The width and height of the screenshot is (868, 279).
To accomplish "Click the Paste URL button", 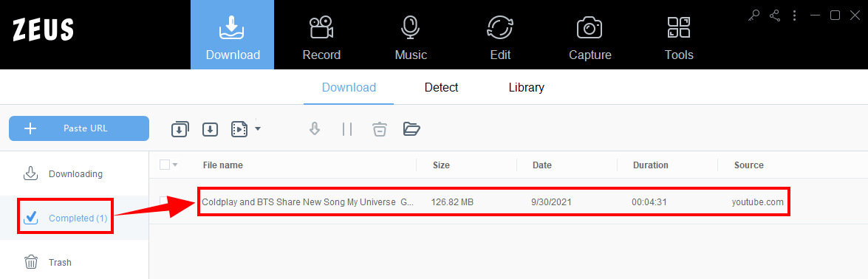I will click(x=78, y=128).
